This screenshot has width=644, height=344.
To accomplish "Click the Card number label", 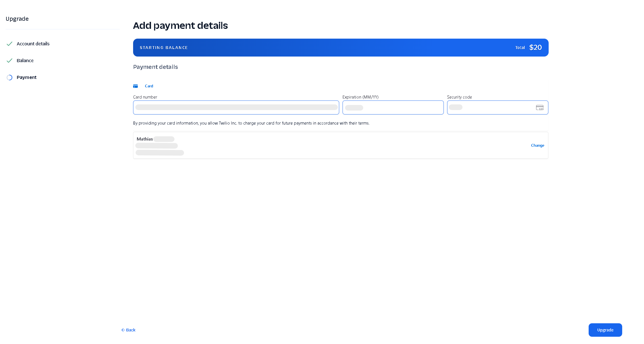I will [x=145, y=97].
